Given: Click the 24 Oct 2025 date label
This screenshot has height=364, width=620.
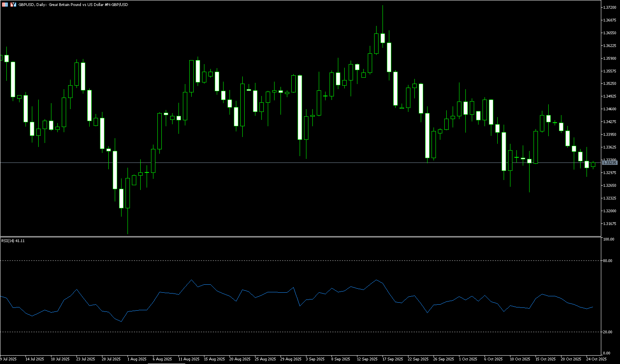Looking at the screenshot, I should coord(596,359).
